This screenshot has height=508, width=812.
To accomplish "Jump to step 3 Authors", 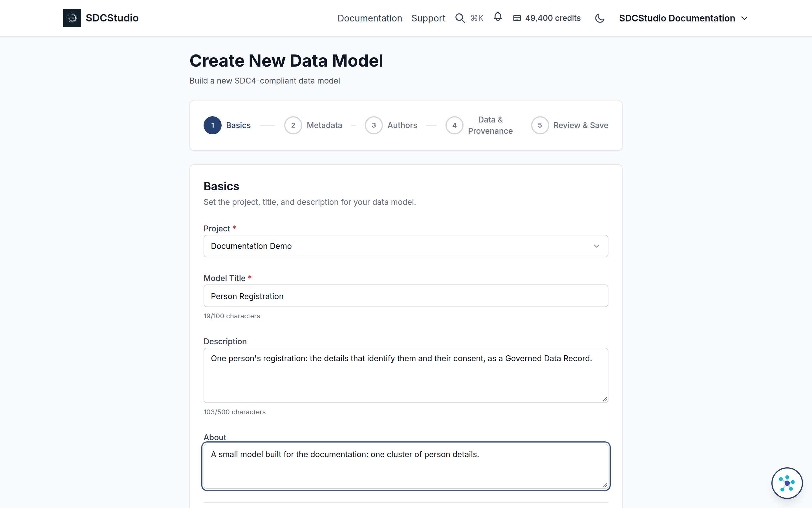I will click(391, 125).
